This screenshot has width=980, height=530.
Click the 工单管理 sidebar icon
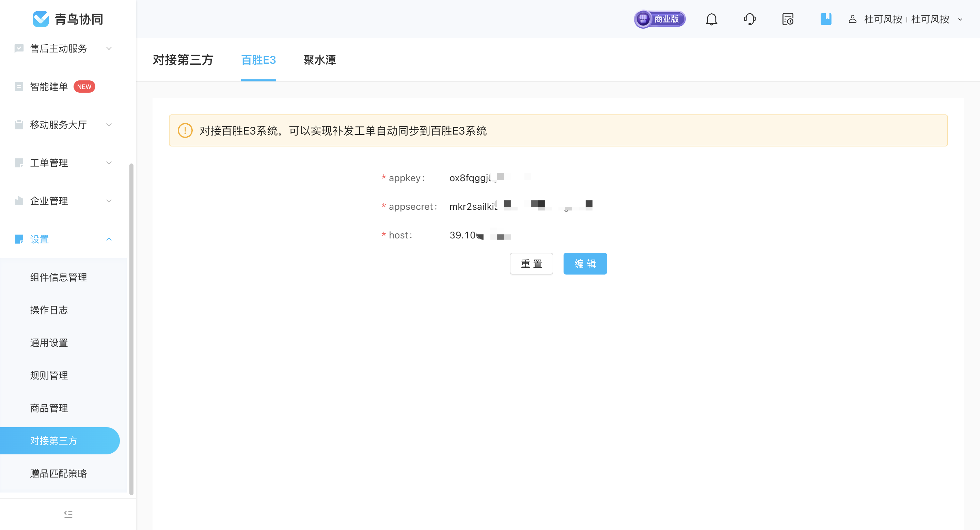tap(19, 163)
